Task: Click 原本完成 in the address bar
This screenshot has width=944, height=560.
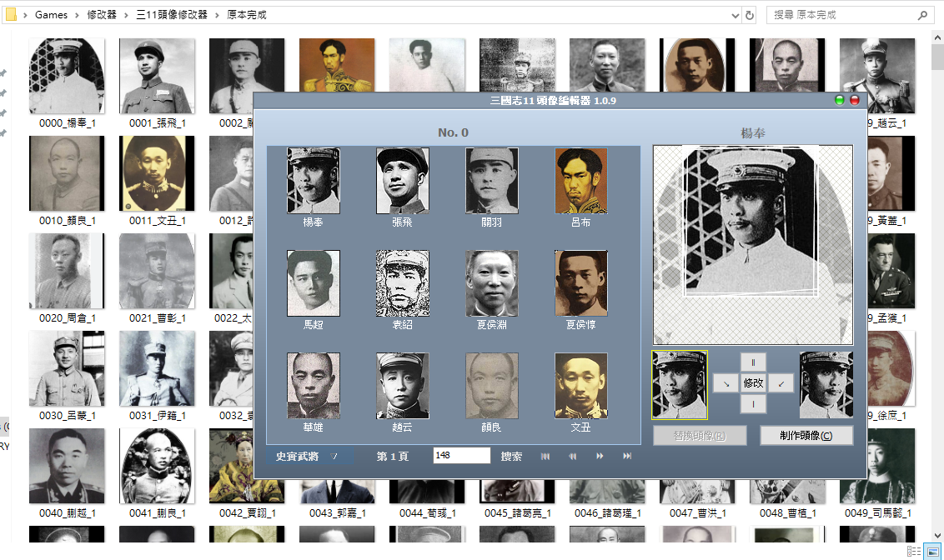Action: [x=246, y=15]
